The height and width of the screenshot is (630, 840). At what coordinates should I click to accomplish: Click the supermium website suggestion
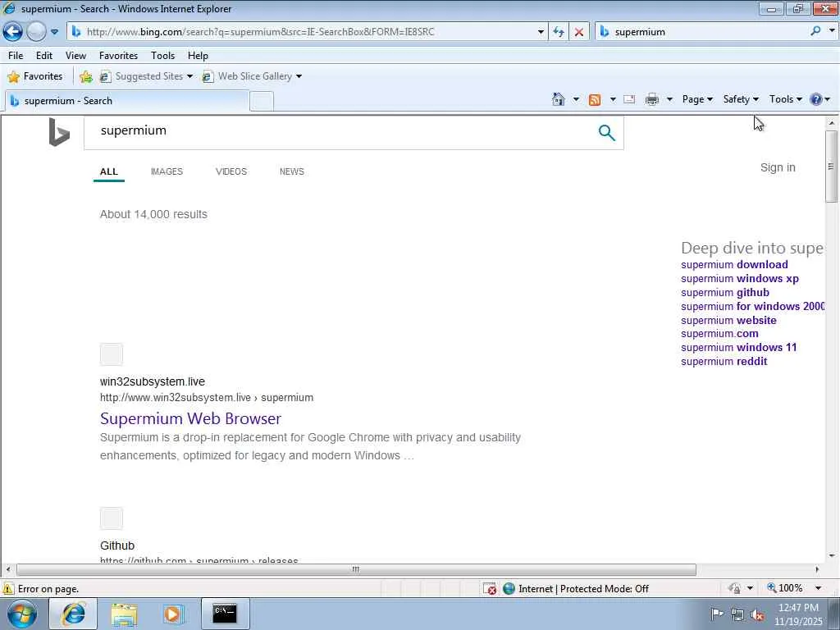(728, 321)
